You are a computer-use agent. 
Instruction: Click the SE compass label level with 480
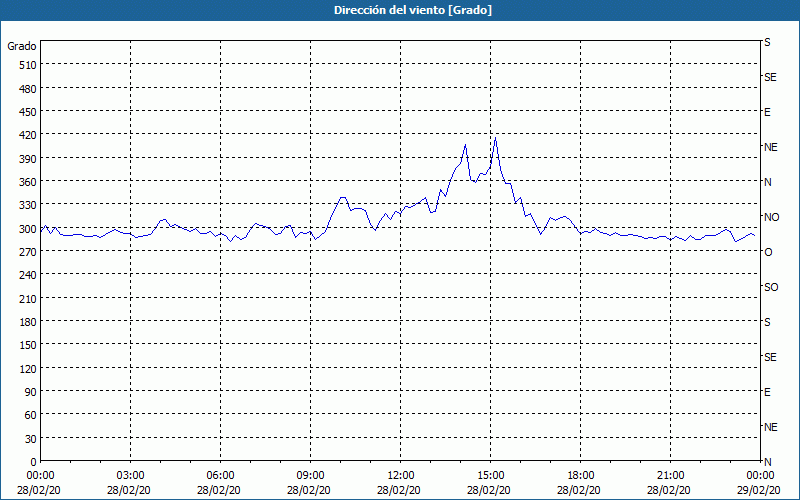click(770, 77)
